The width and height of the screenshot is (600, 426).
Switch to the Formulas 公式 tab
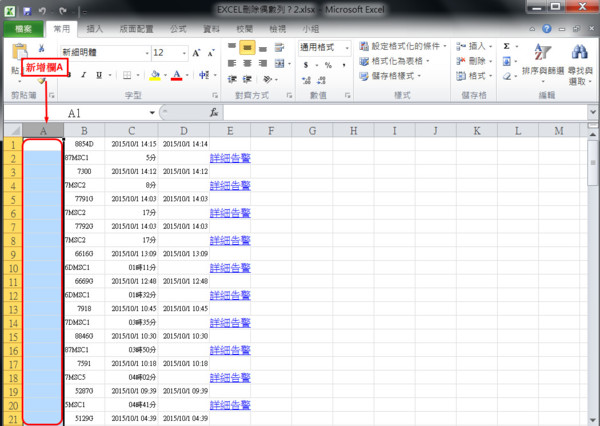point(178,29)
